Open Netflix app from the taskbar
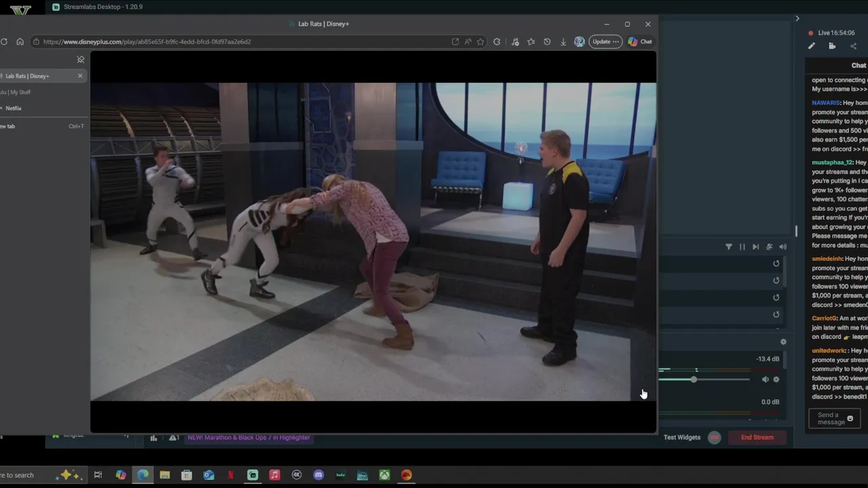The width and height of the screenshot is (868, 488). (x=231, y=475)
